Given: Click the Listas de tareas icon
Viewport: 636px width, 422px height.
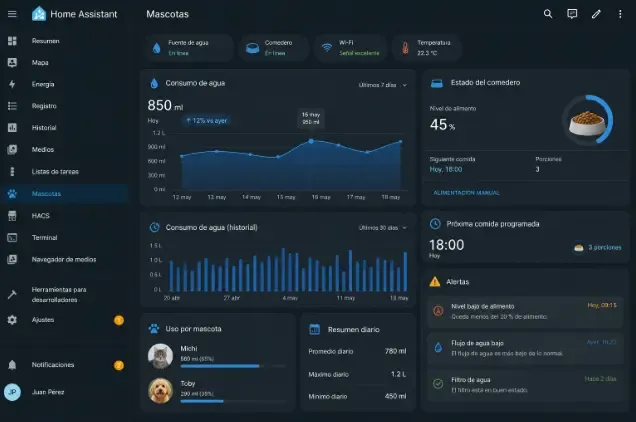Looking at the screenshot, I should coord(12,171).
